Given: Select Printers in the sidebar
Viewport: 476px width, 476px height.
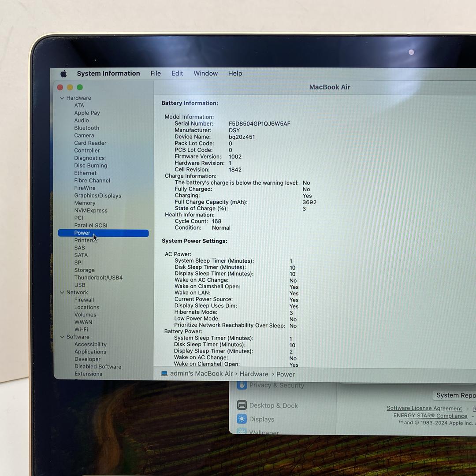Looking at the screenshot, I should pos(84,241).
